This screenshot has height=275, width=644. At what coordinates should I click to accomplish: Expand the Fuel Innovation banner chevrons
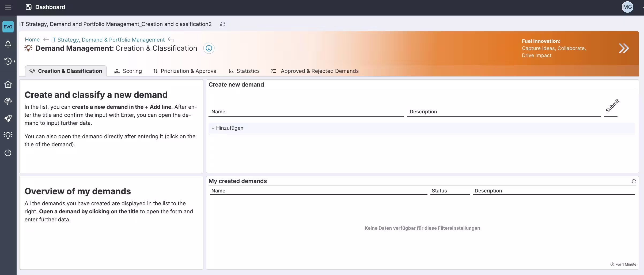[x=624, y=48]
